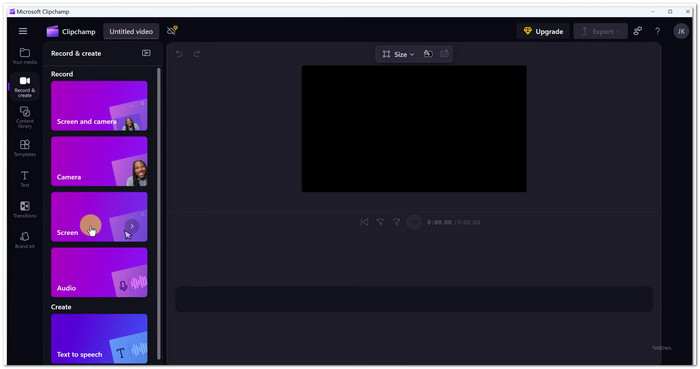The width and height of the screenshot is (700, 369).
Task: Click the background image icon beside Size
Action: (428, 54)
